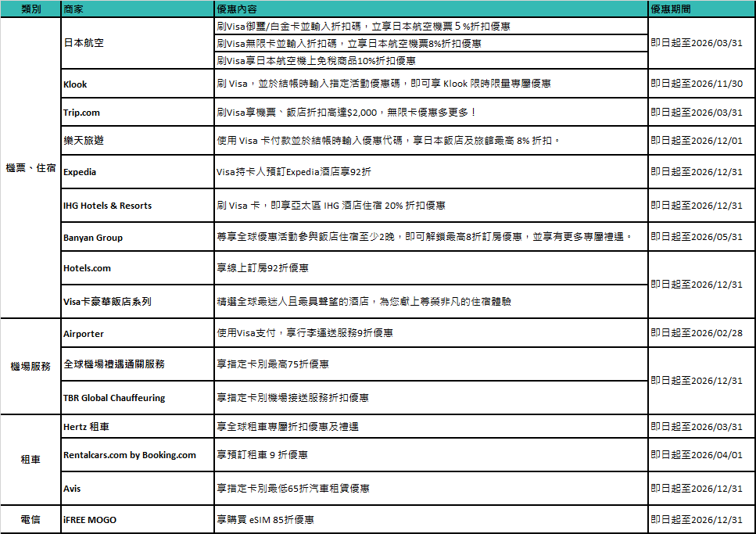
Task: Click TBR Global Chauffeuring merchant
Action: coord(114,398)
